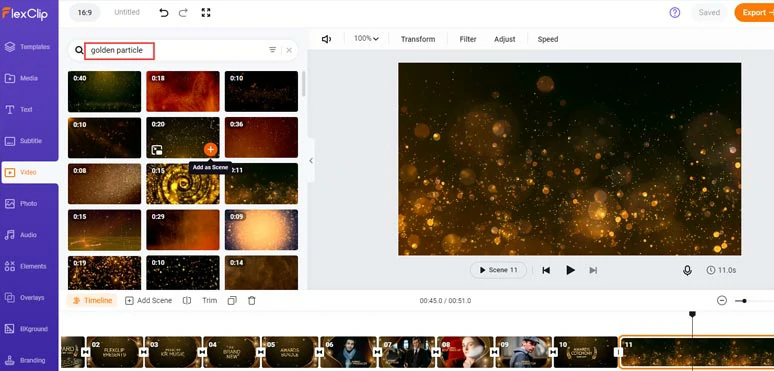The height and width of the screenshot is (371, 774).
Task: Select scene 10 Awards Ceremony in timeline
Action: click(x=585, y=352)
